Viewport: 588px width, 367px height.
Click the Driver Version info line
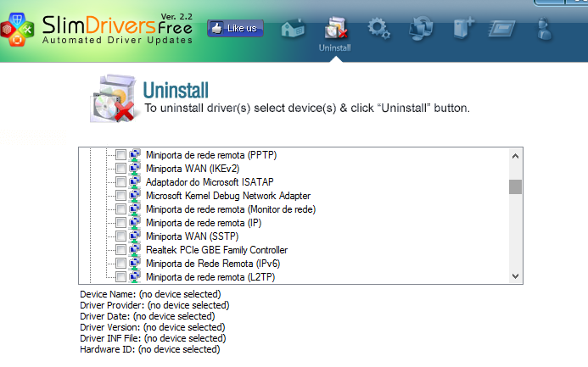pyautogui.click(x=152, y=327)
